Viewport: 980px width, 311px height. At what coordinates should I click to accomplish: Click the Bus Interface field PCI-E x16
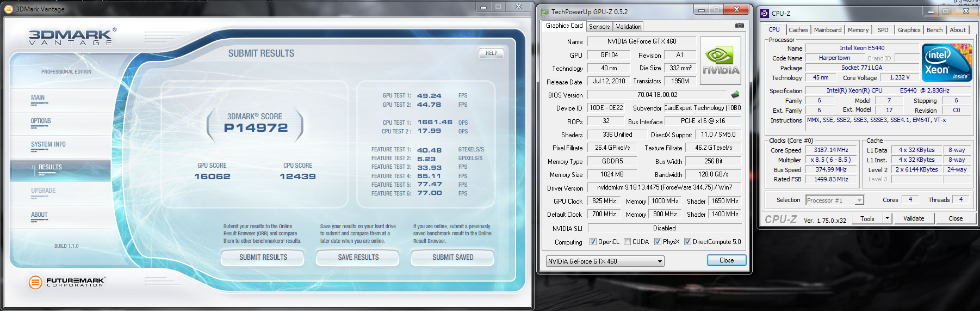(x=703, y=121)
